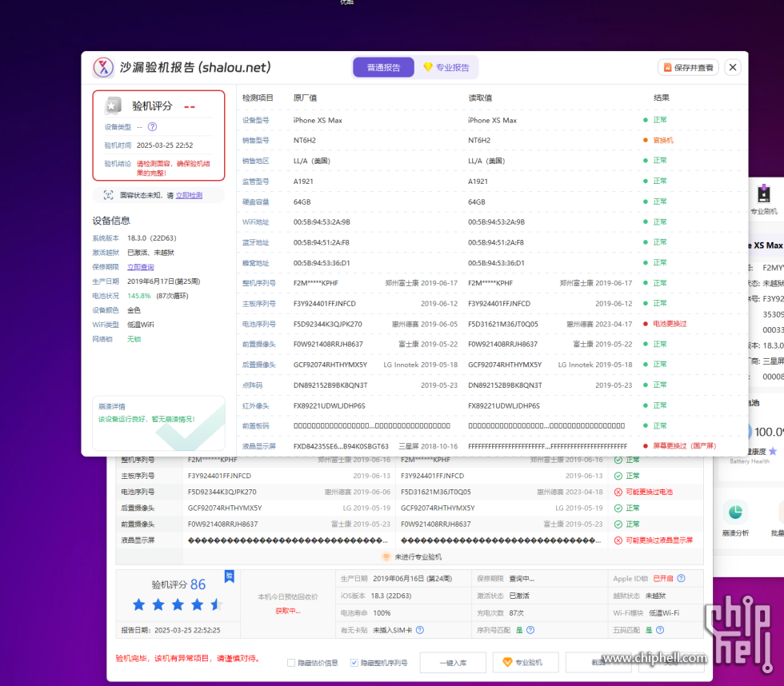Open 专业刷机 tool icon in background window
Viewport: 784px width, 686px height.
pos(763,194)
